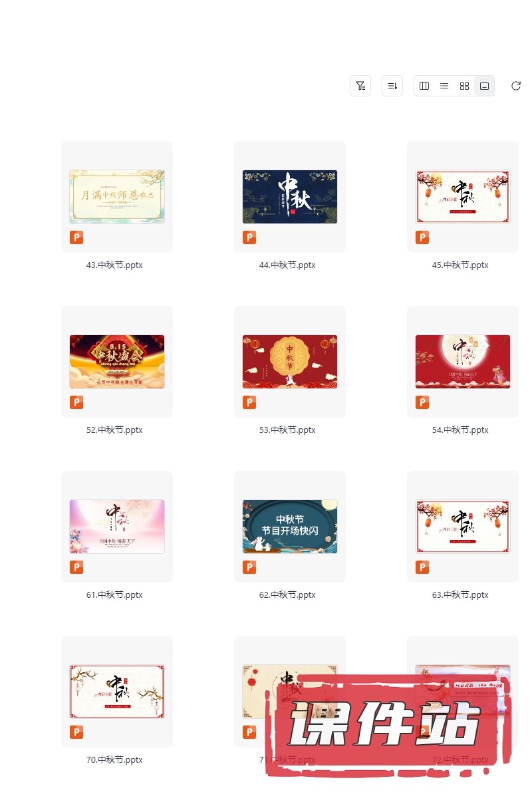Click PowerPoint icon on 43.中秋节.pptx
The height and width of the screenshot is (798, 532).
[x=76, y=237]
